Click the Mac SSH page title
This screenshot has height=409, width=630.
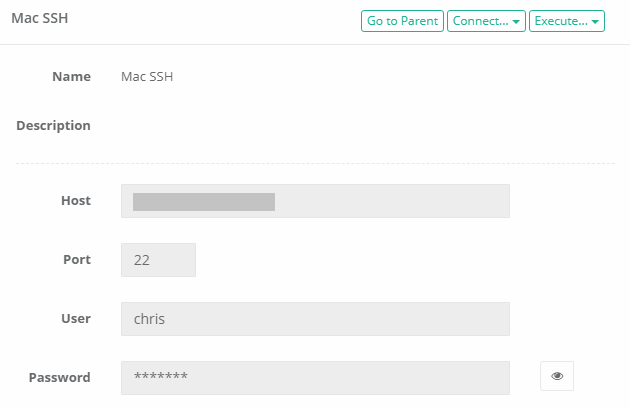point(40,18)
